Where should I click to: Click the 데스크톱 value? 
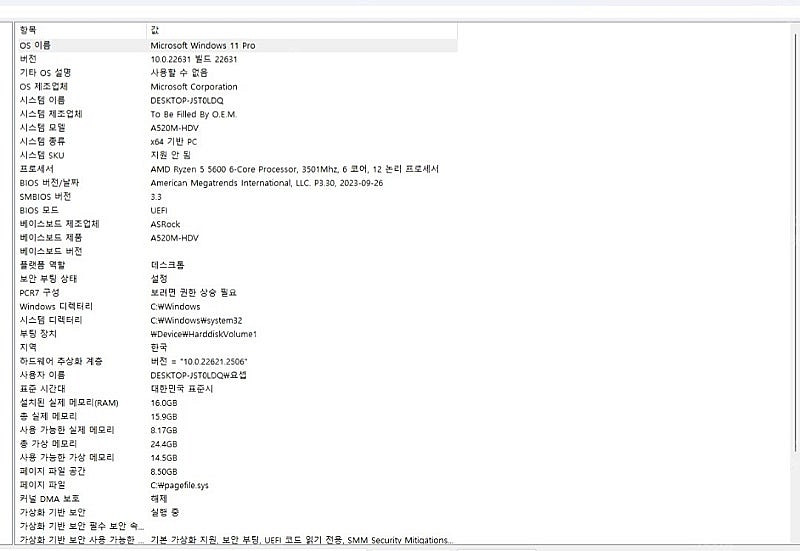(167, 265)
